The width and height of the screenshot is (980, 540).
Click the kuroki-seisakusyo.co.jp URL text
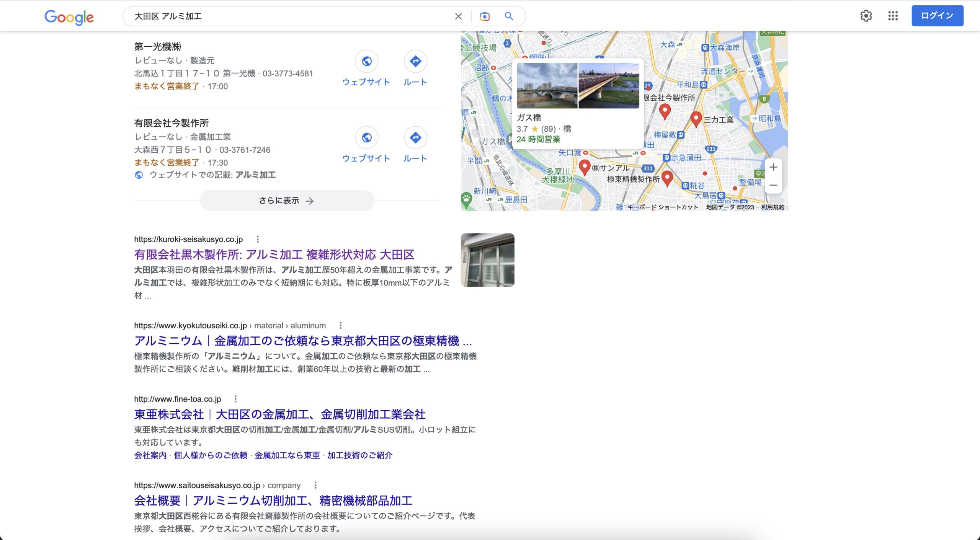click(x=188, y=239)
